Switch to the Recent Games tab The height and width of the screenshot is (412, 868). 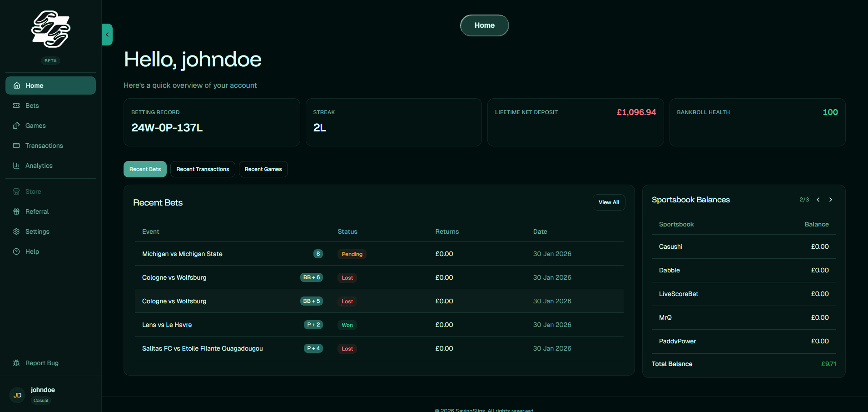[x=263, y=169]
